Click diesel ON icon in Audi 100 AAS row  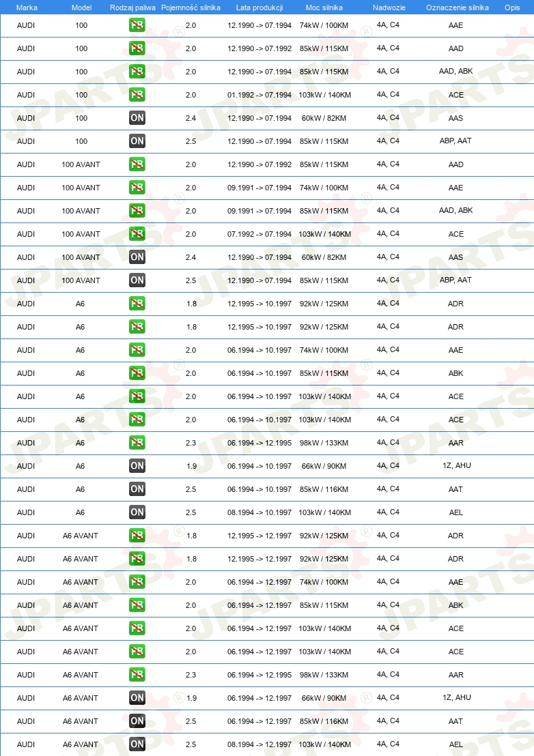(x=137, y=117)
